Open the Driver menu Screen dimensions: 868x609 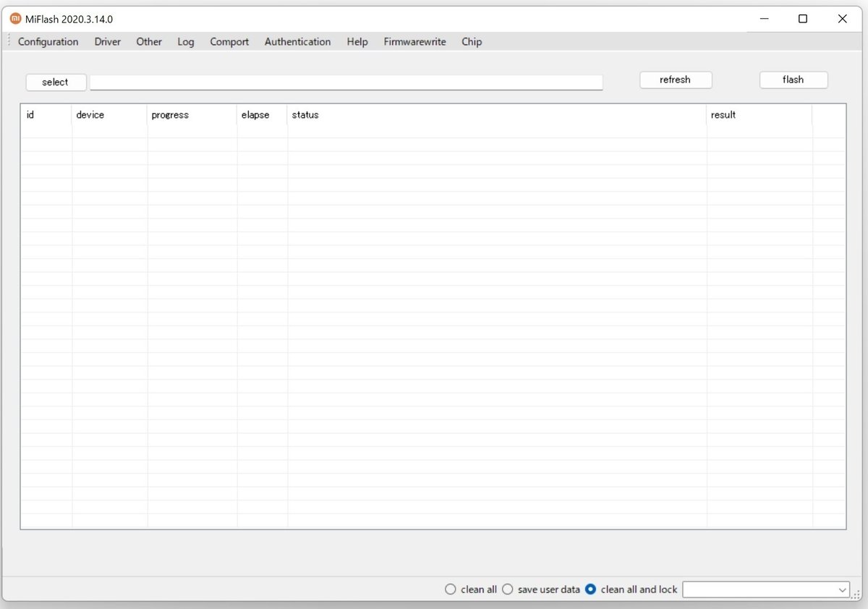(x=108, y=42)
